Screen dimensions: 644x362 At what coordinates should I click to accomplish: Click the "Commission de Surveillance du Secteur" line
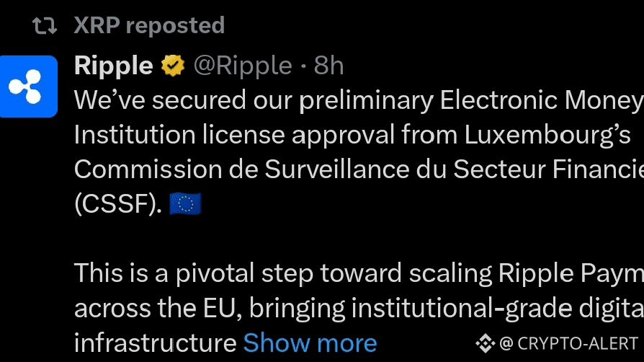[359, 169]
